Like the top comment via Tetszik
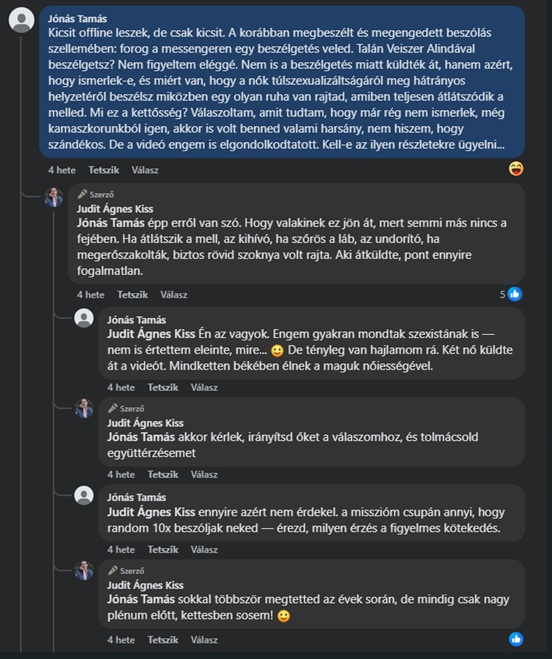The height and width of the screenshot is (659, 552). click(x=103, y=170)
